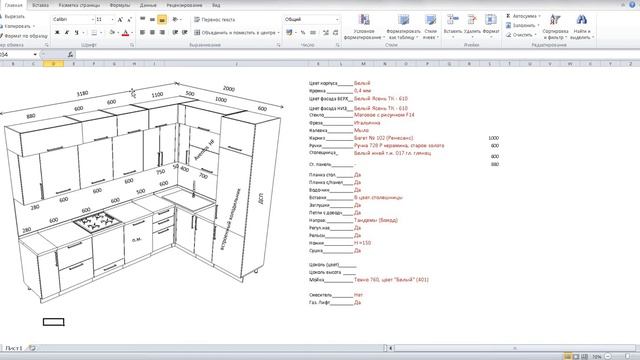
Task: Select the Лист1 sheet tab
Action: click(x=13, y=348)
